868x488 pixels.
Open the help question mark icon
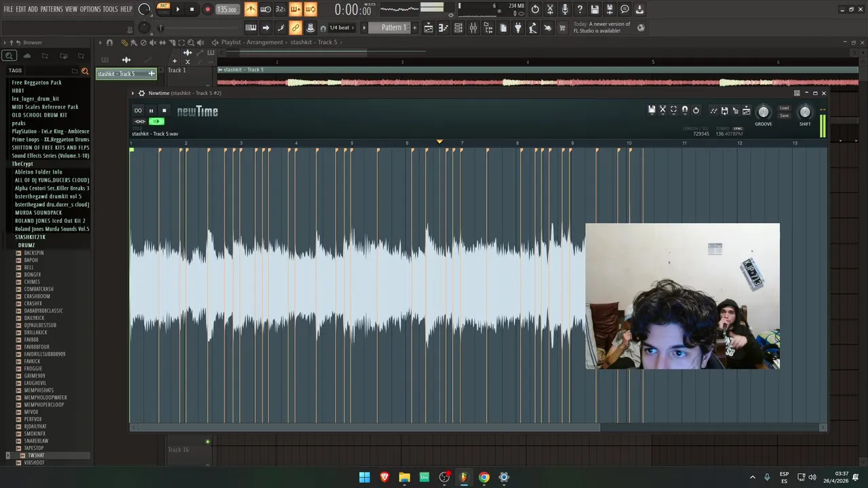580,9
